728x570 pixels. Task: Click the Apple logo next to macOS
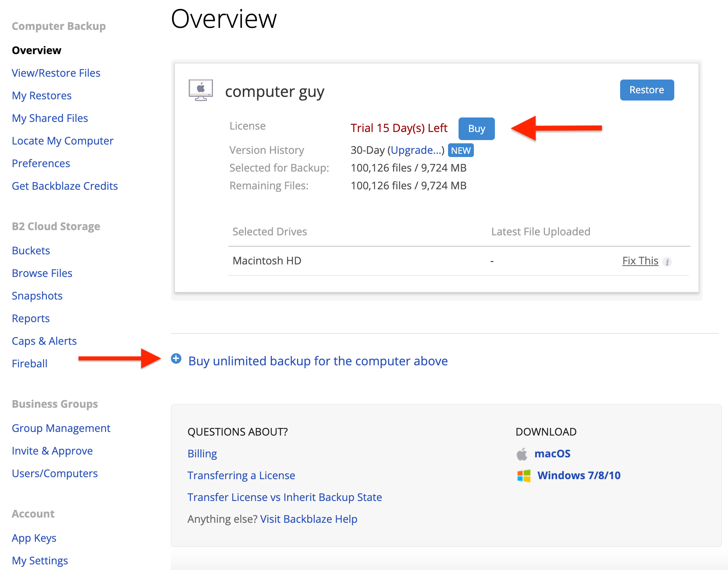tap(522, 454)
